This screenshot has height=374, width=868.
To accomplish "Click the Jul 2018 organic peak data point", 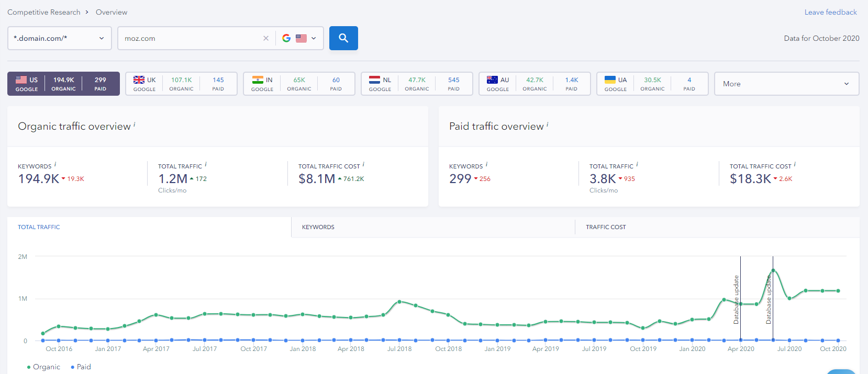I will coord(399,302).
